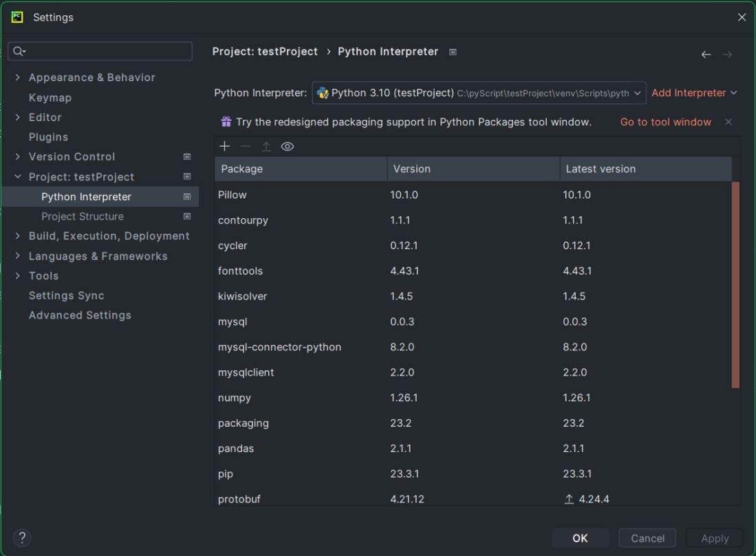Screen dimensions: 756x556
Task: Click in the settings search field
Action: tap(103, 51)
